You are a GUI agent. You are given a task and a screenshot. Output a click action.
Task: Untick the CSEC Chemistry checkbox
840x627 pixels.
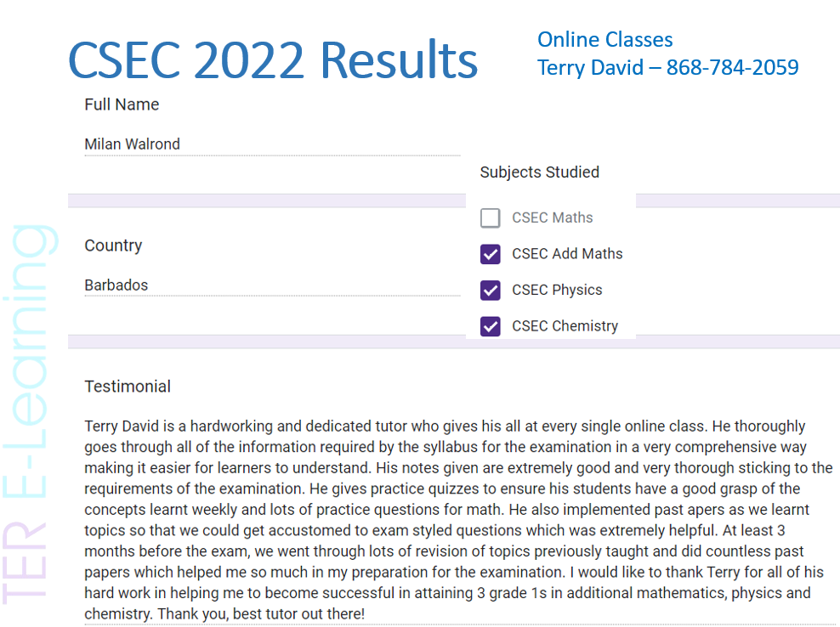pyautogui.click(x=491, y=326)
